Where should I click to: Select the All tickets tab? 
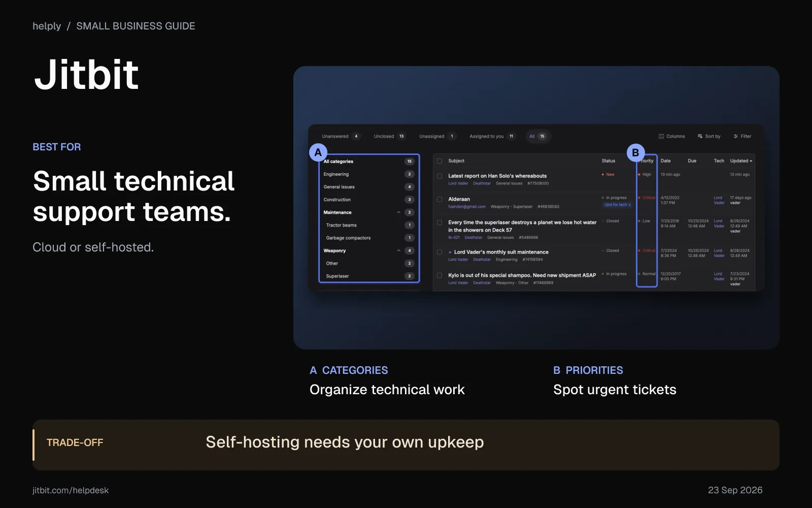tap(537, 136)
